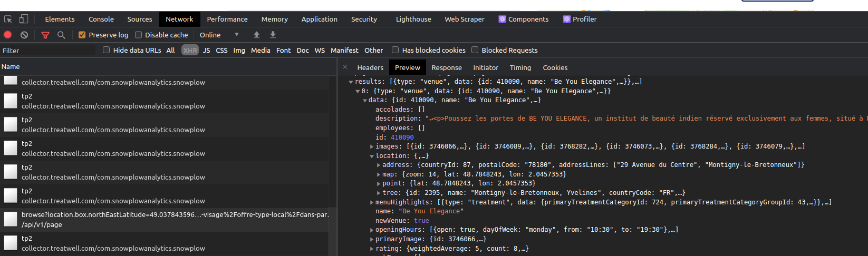Expand the address object node
Image resolution: width=868 pixels, height=256 pixels.
pyautogui.click(x=379, y=165)
